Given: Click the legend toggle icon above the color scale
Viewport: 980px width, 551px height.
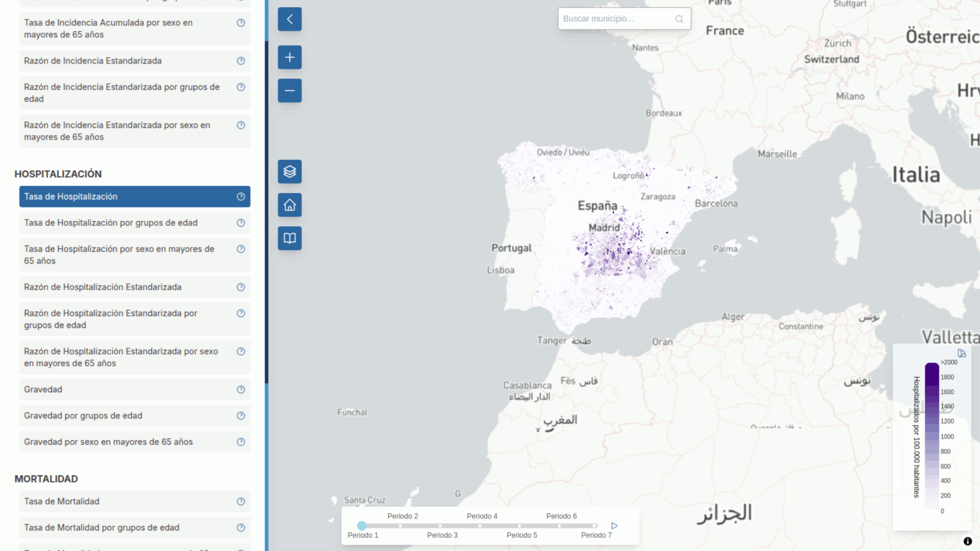Looking at the screenshot, I should (x=962, y=353).
